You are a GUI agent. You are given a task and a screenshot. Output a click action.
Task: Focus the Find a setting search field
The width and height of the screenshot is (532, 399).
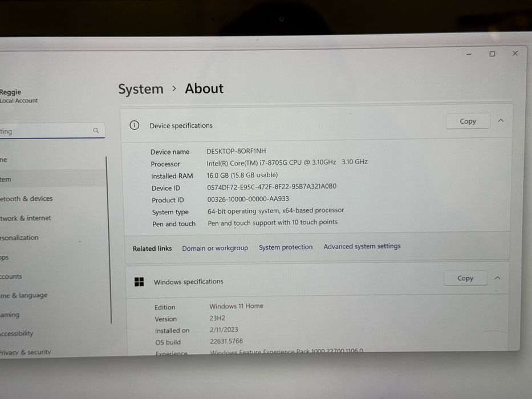click(x=51, y=131)
